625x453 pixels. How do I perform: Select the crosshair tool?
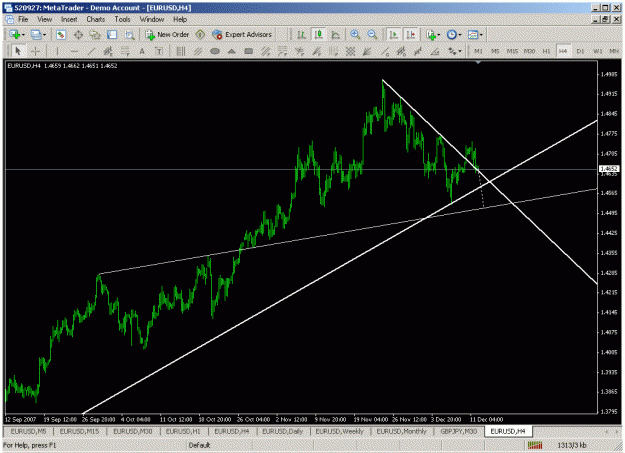(x=35, y=51)
